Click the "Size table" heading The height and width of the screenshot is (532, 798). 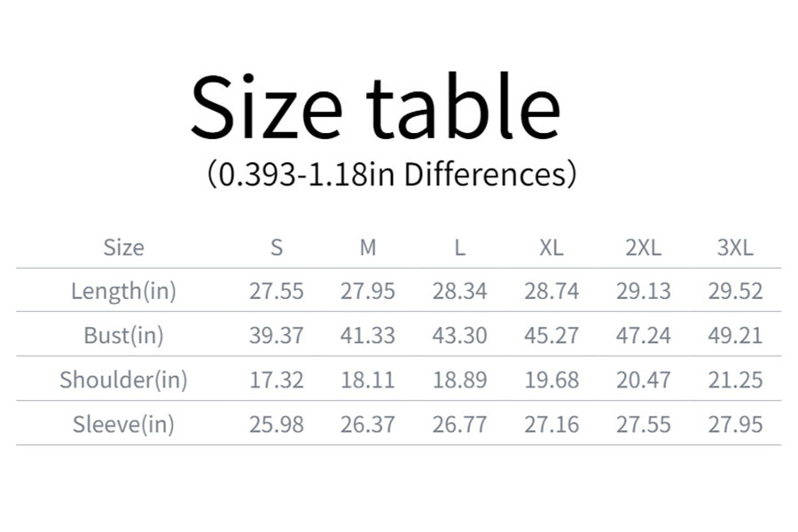coord(375,107)
